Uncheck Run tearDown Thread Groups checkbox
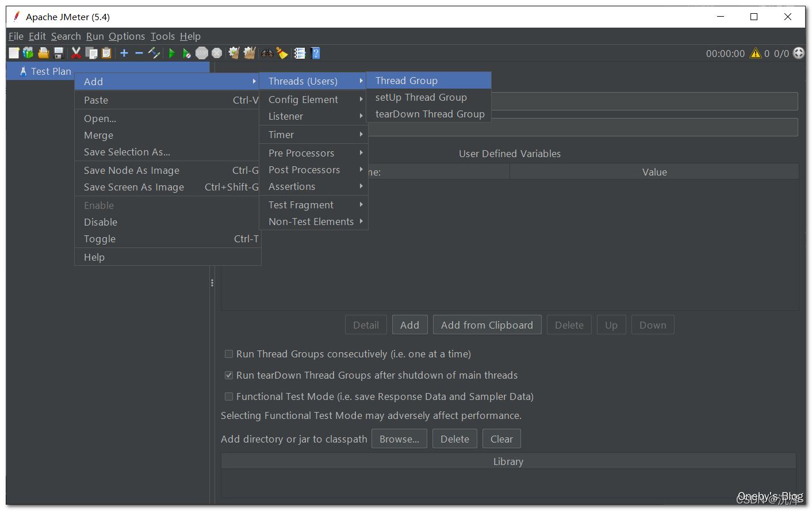812x511 pixels. point(229,375)
